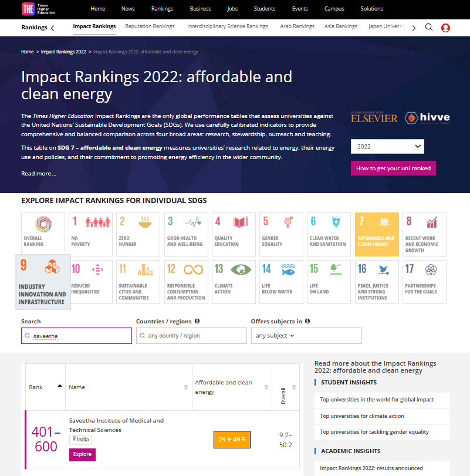
Task: Switch to Reputation Rankings tab
Action: click(x=151, y=26)
